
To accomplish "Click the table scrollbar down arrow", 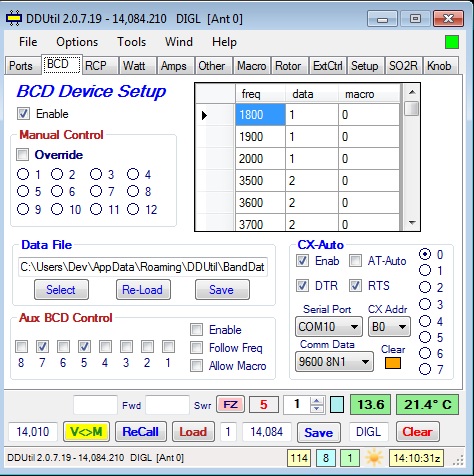I will coord(412,223).
